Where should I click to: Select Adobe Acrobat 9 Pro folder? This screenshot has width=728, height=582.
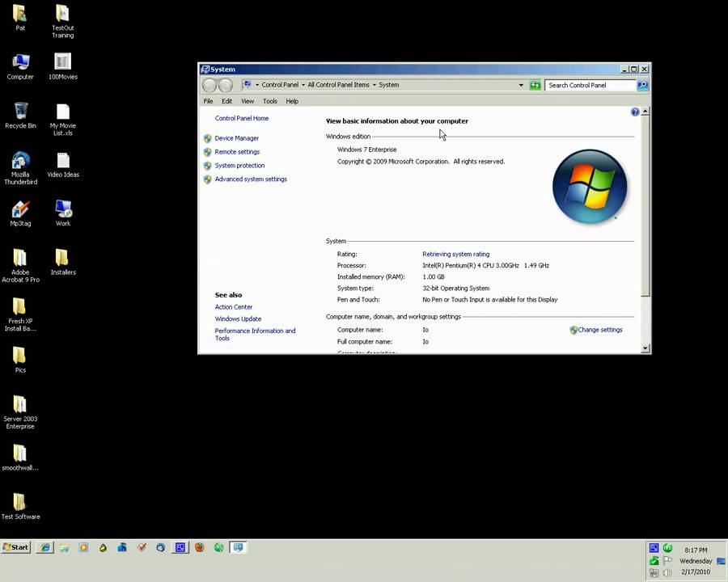20,265
